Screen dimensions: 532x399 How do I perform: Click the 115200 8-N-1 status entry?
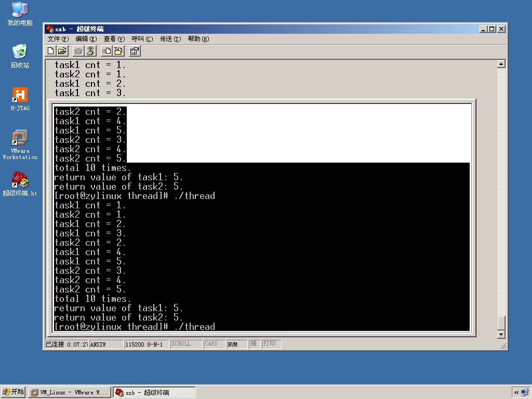[x=147, y=344]
